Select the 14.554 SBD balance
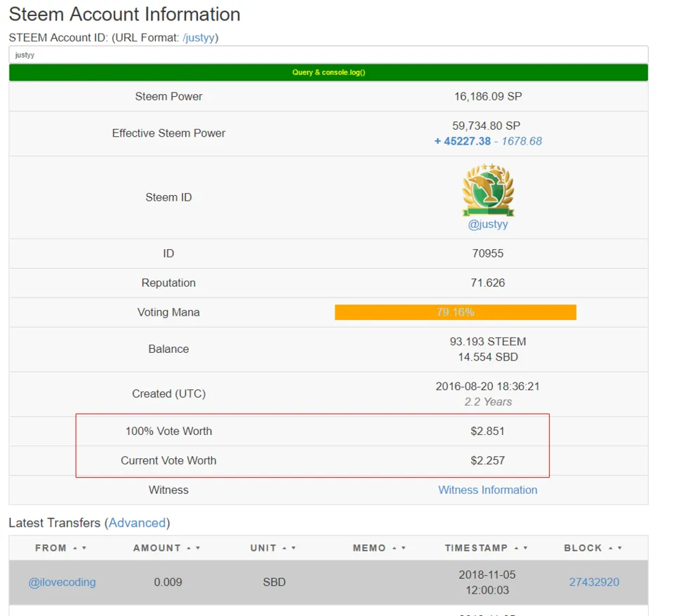The width and height of the screenshot is (674, 616). pyautogui.click(x=488, y=357)
